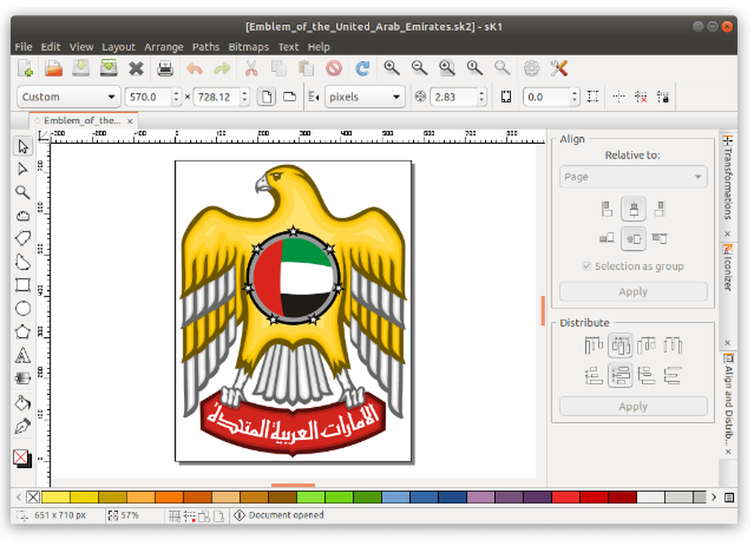This screenshot has width=754, height=560.
Task: Step the 0.0 value spinner
Action: coord(574,97)
